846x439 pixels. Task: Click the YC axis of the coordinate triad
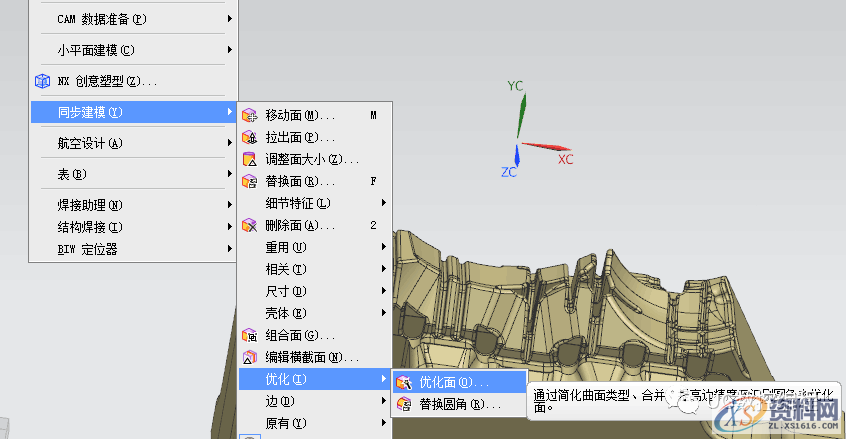coord(521,116)
